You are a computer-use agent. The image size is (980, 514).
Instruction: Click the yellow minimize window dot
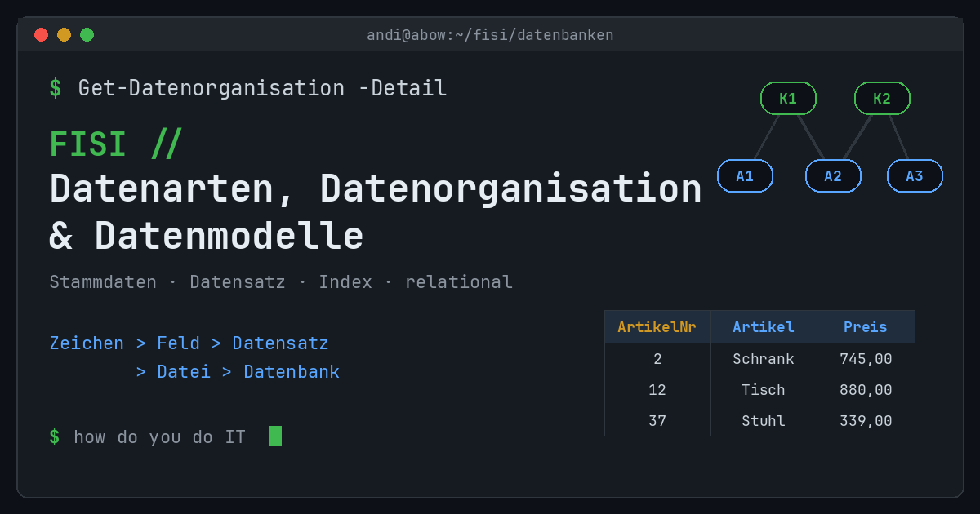tap(64, 34)
